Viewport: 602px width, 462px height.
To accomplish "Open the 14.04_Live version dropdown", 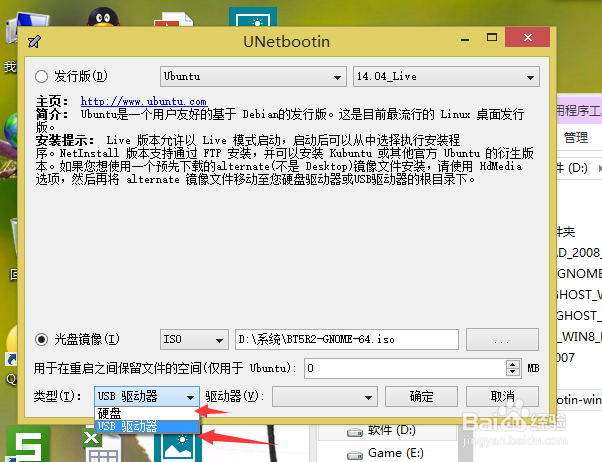I will (446, 76).
